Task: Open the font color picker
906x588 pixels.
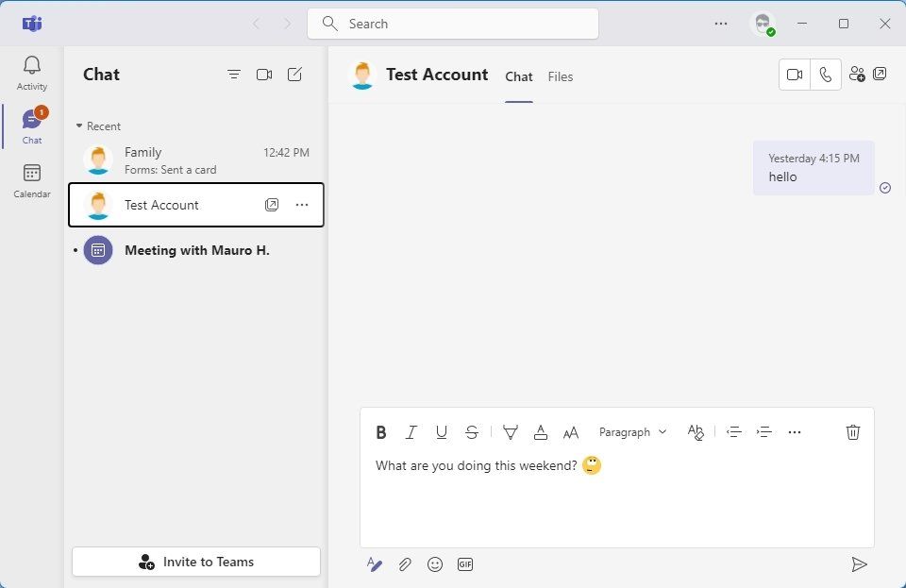Action: click(540, 432)
